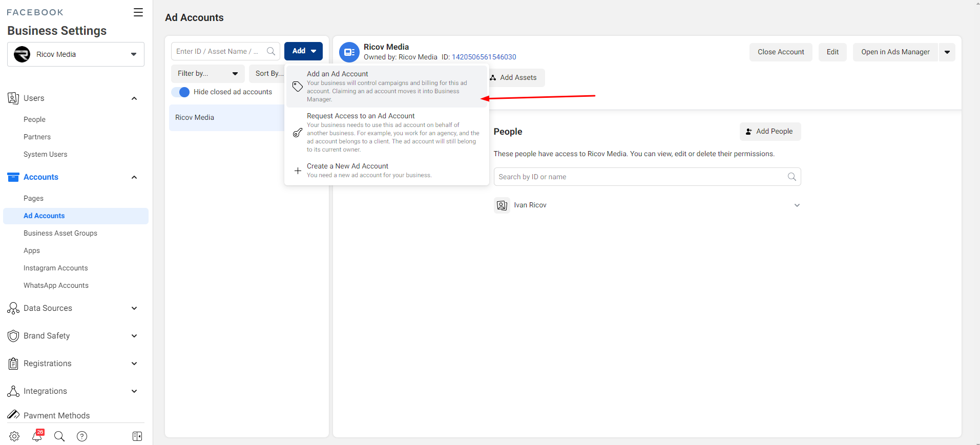Click the tag icon for Add an Ad Account

click(x=298, y=87)
